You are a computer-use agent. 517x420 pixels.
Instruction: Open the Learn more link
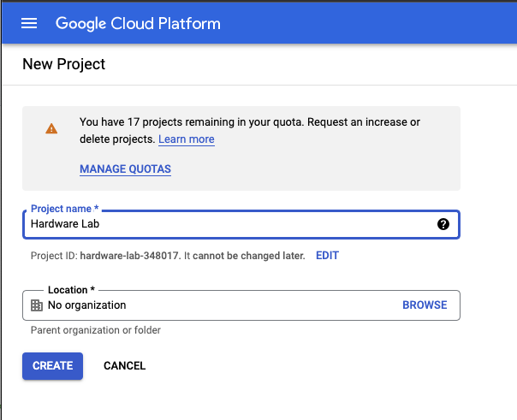coord(186,139)
